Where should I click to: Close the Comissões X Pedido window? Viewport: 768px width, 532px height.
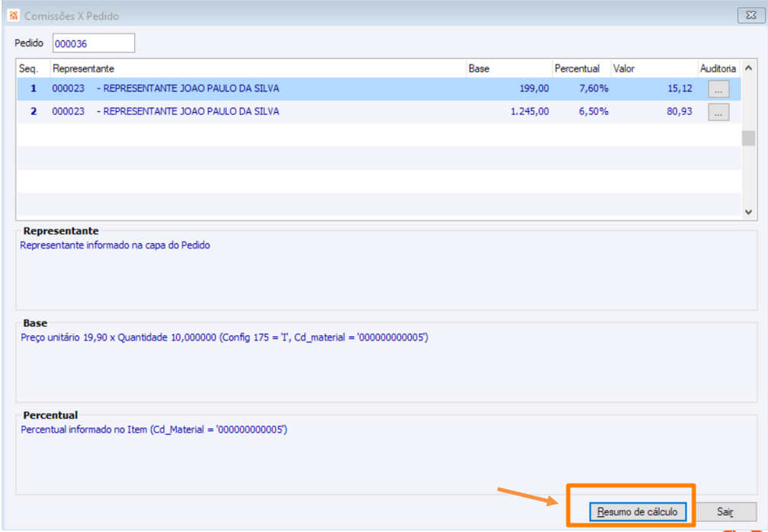[x=751, y=16]
